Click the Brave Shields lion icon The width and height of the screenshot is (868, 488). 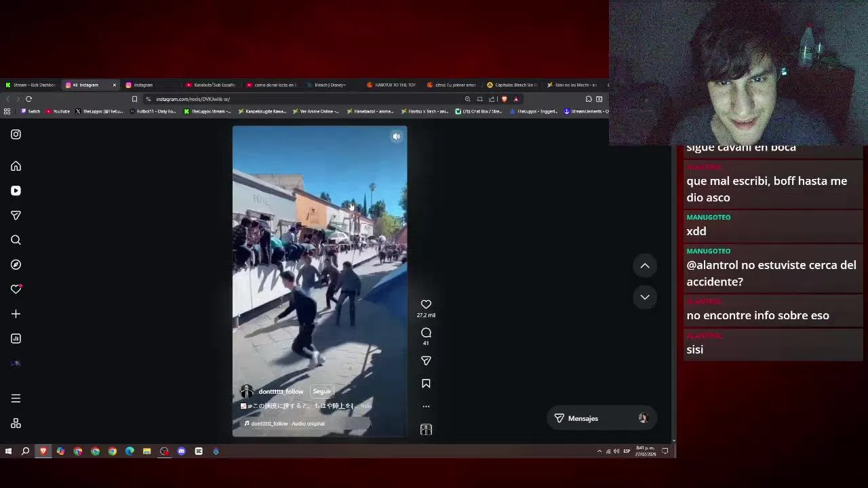click(504, 99)
